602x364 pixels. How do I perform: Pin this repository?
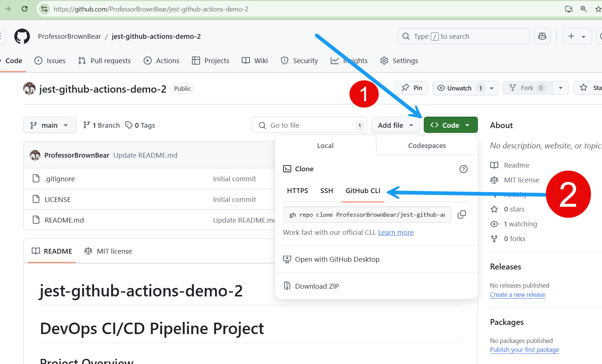click(x=412, y=88)
